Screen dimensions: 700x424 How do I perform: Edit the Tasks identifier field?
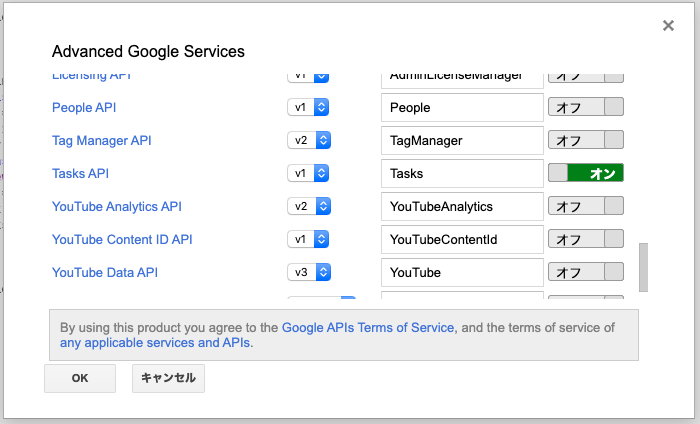(462, 174)
